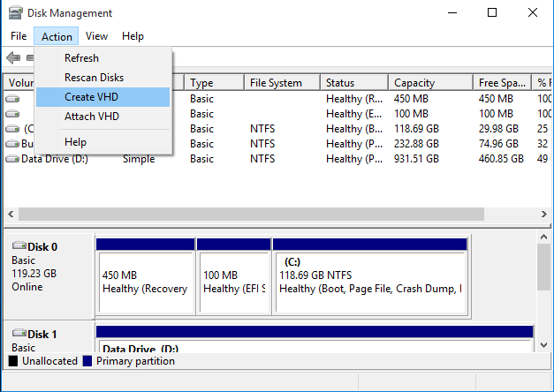This screenshot has height=392, width=554.
Task: Maximize the Disk Management window
Action: (492, 13)
